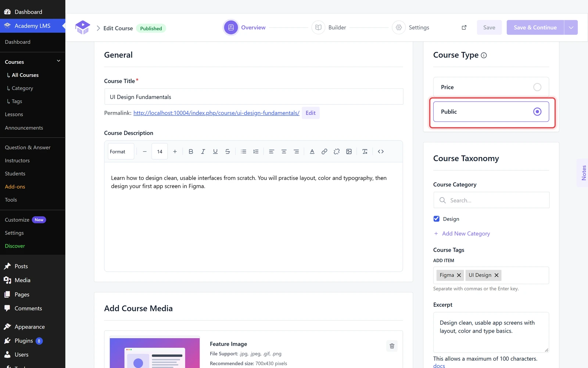Apply strikethrough formatting in editor
This screenshot has width=588, height=368.
click(227, 152)
